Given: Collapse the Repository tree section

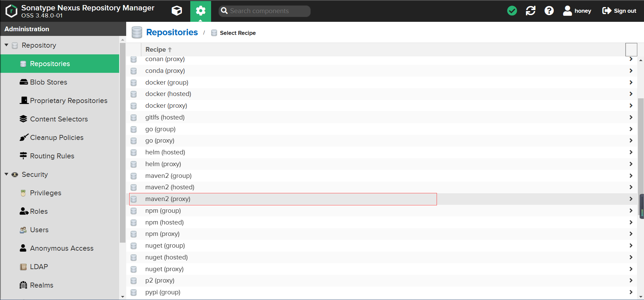Looking at the screenshot, I should pyautogui.click(x=6, y=45).
